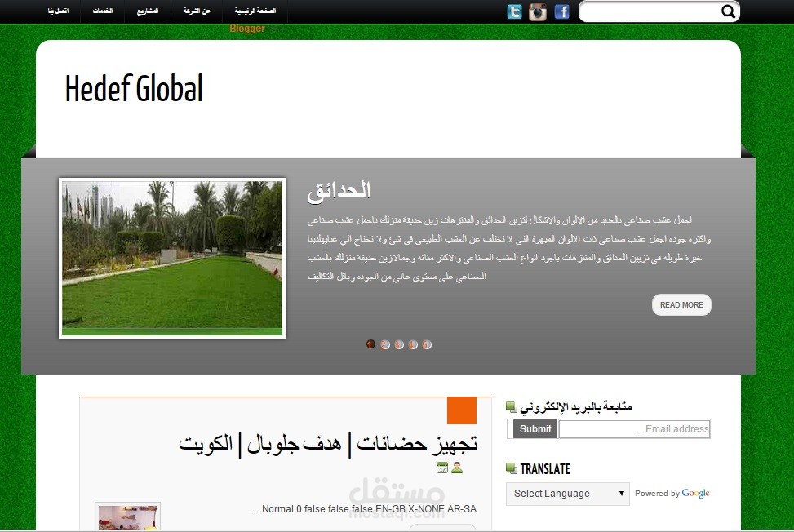Image resolution: width=794 pixels, height=532 pixels.
Task: Open the عن الشركة menu item
Action: tap(195, 13)
